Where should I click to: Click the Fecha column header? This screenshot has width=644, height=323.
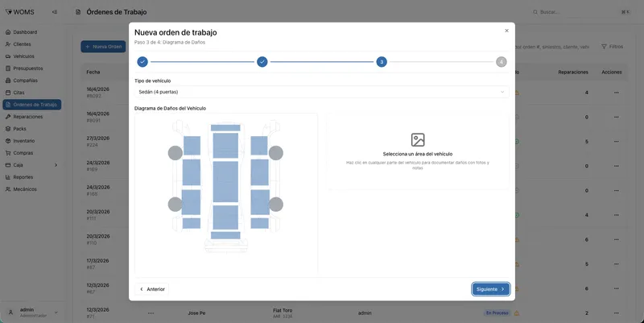[93, 72]
